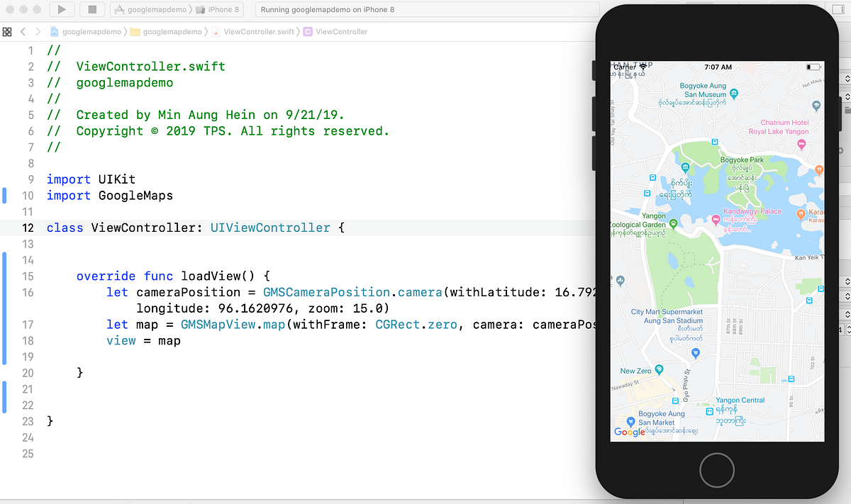
Task: Choose the iPhone 8 run destination
Action: 218,10
